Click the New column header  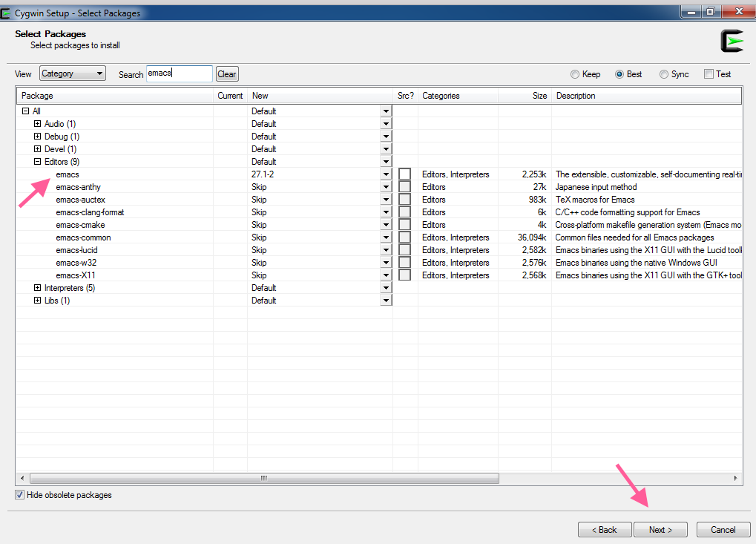click(x=321, y=96)
